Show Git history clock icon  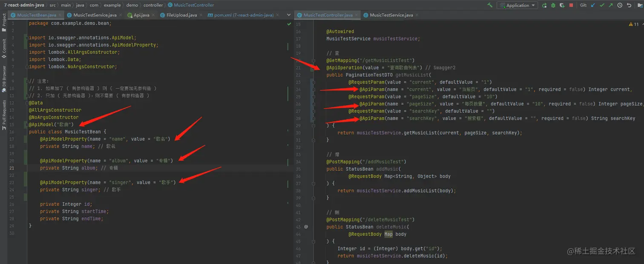click(x=620, y=5)
